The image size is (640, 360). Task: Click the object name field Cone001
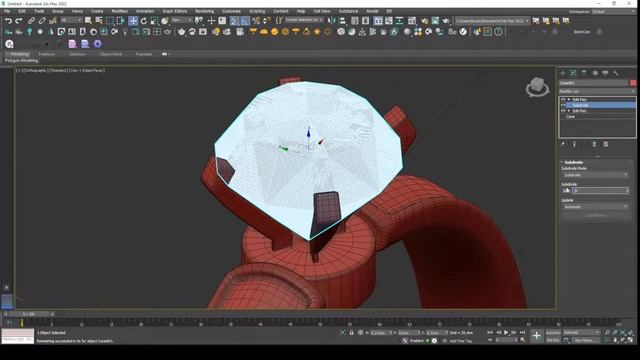tap(594, 83)
